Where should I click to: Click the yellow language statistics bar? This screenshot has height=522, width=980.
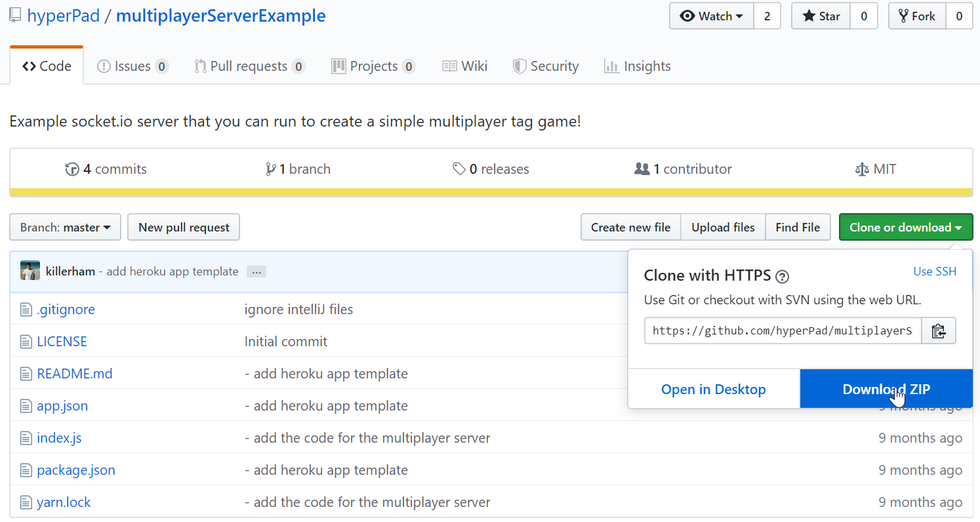(490, 192)
